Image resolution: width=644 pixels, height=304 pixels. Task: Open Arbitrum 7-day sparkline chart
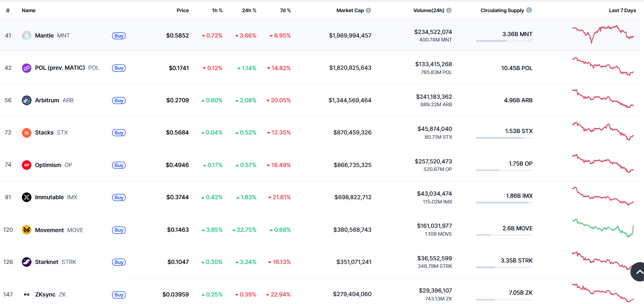pos(603,99)
